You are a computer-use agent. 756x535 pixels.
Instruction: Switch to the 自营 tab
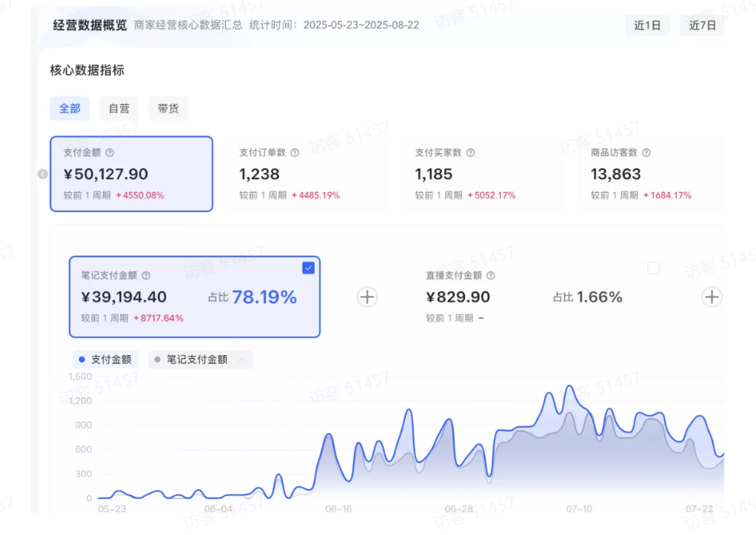[119, 108]
